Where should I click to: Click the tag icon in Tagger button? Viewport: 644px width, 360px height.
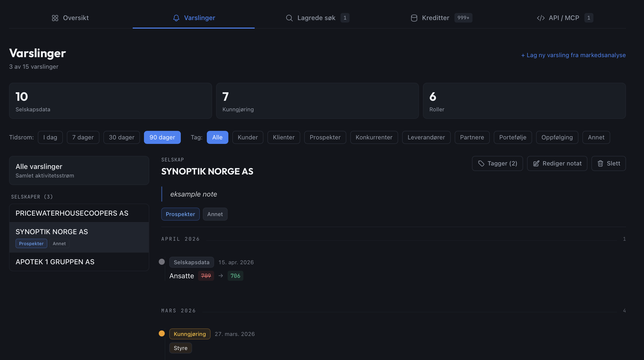point(481,163)
